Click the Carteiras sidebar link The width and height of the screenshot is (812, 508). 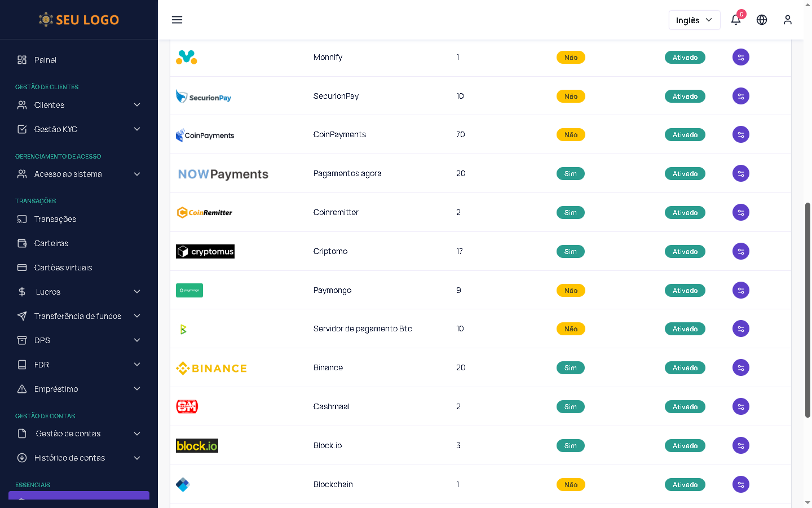coord(51,243)
